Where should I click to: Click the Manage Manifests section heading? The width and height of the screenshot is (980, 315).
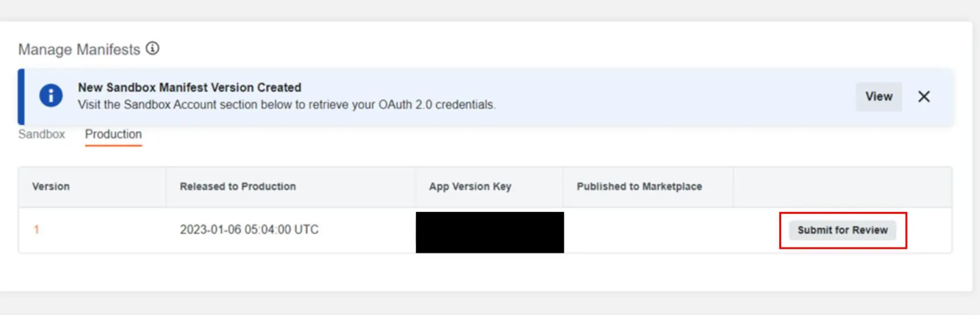click(x=79, y=50)
